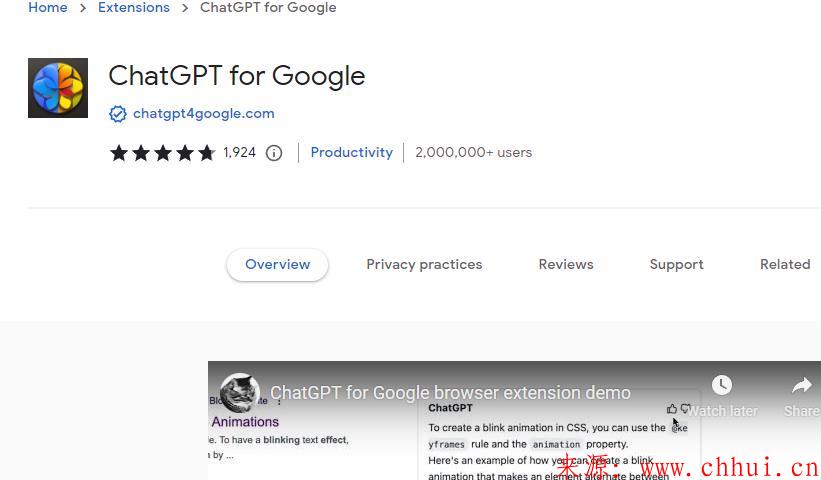Viewport: 821px width, 480px height.
Task: Click the video channel avatar thumbnail
Action: click(240, 393)
